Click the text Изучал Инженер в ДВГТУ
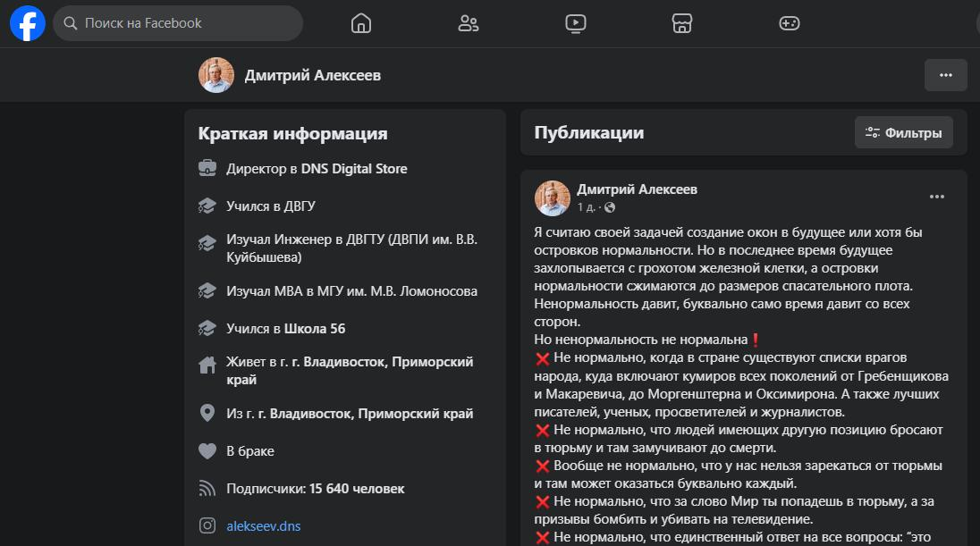 [352, 248]
